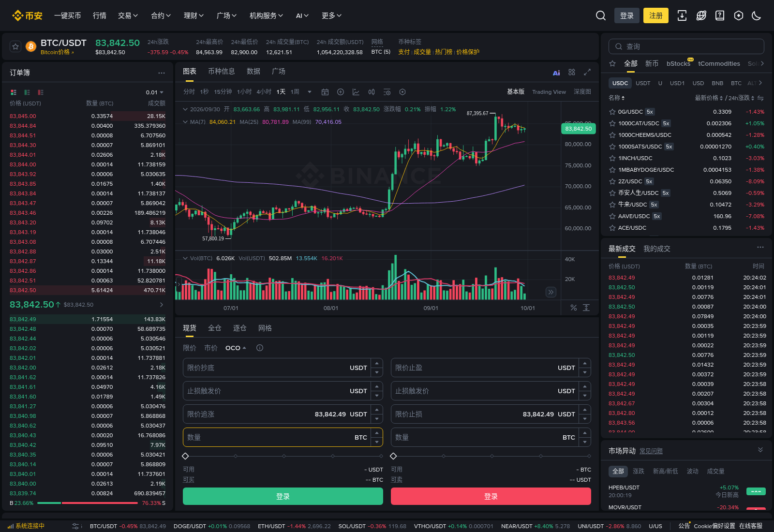Expand the 交易 menu in the top navigation

pyautogui.click(x=128, y=15)
